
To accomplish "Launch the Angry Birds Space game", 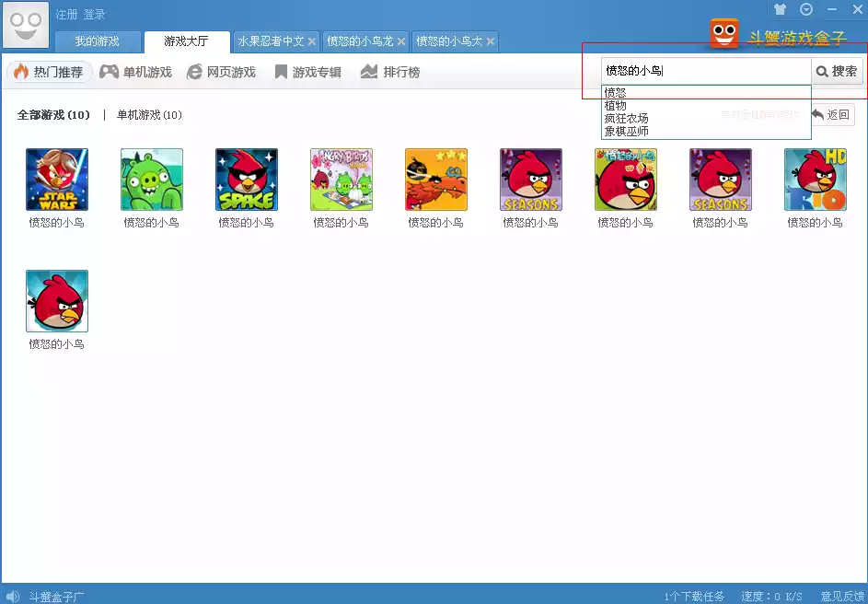I will click(x=247, y=180).
